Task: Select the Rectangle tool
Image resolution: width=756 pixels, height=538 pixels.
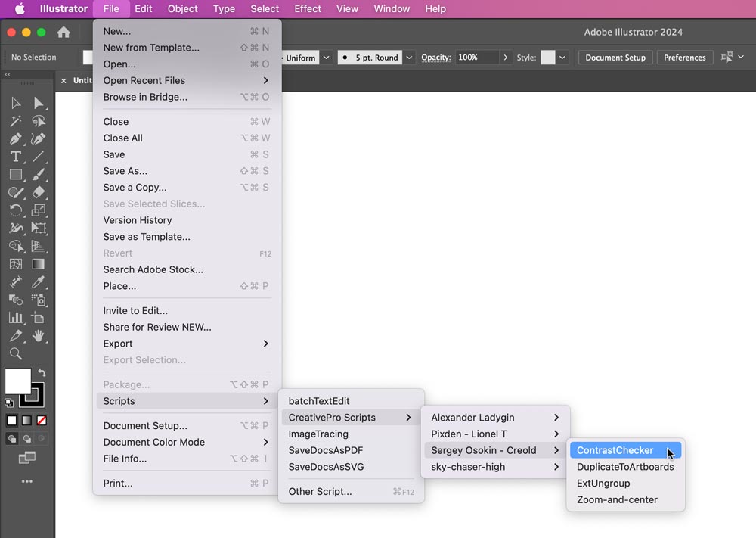Action: coord(15,175)
